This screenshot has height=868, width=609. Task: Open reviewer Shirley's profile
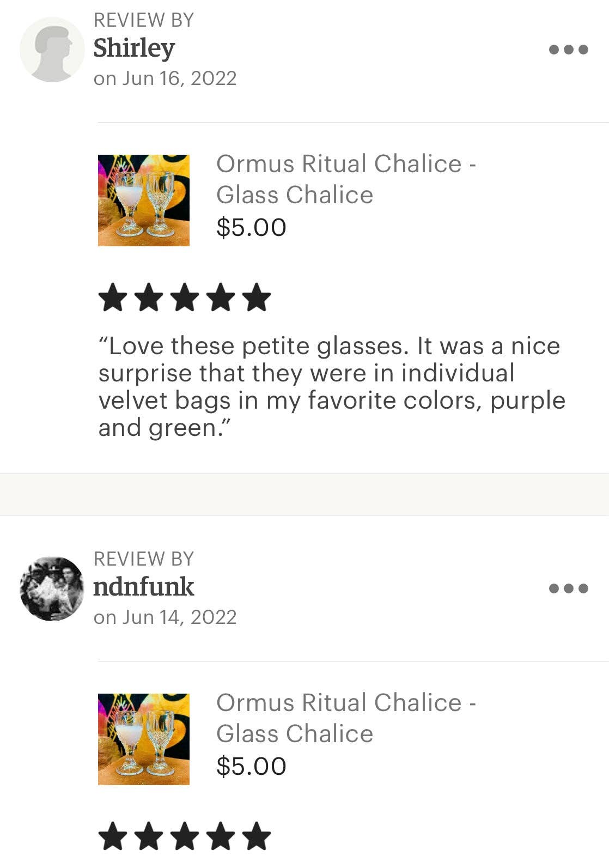[x=133, y=48]
